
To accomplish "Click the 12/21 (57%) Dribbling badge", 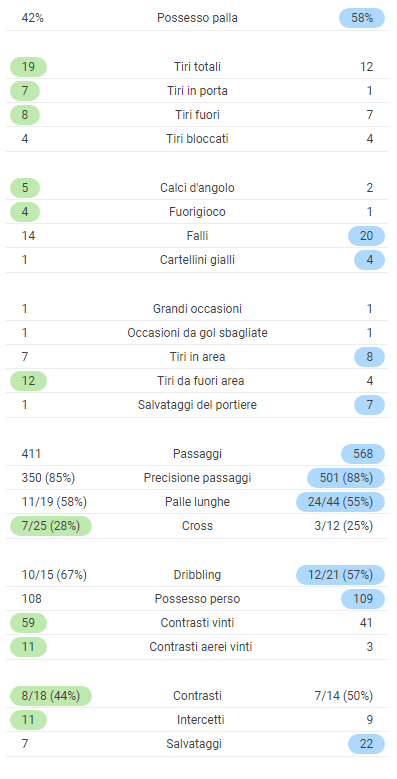I will 340,575.
